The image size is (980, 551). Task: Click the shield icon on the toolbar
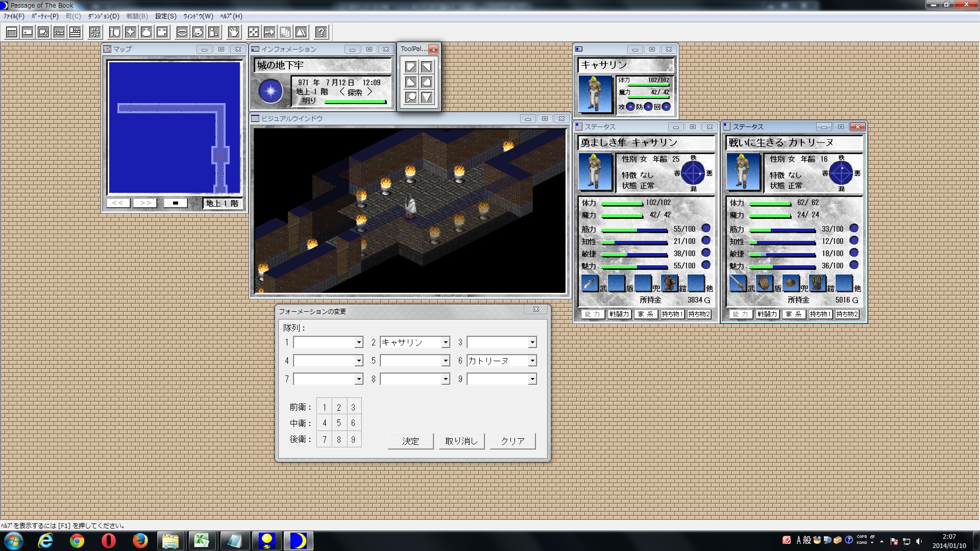114,32
